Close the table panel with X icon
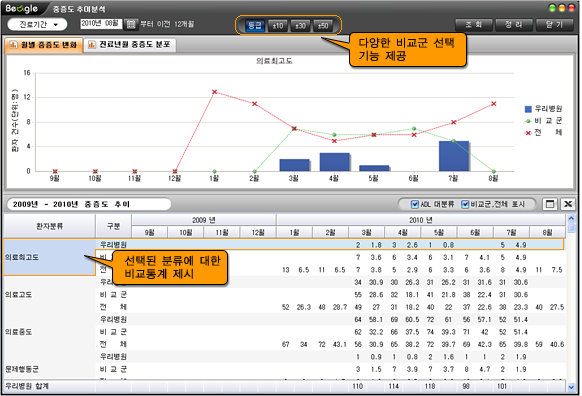Viewport: 582px width, 396px height. 568,204
